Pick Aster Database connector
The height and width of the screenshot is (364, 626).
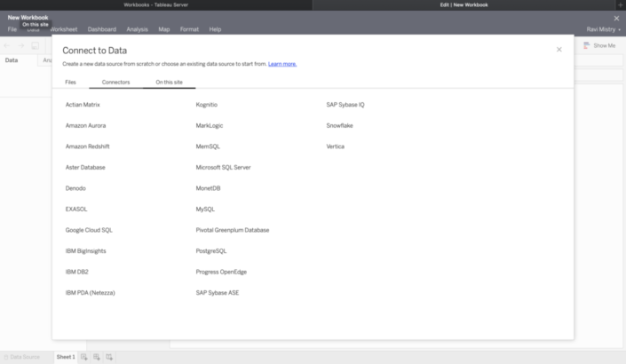point(85,167)
